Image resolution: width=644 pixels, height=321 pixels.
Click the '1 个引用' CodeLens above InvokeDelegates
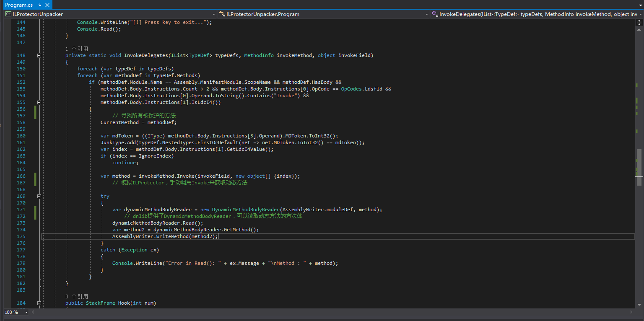pyautogui.click(x=77, y=49)
